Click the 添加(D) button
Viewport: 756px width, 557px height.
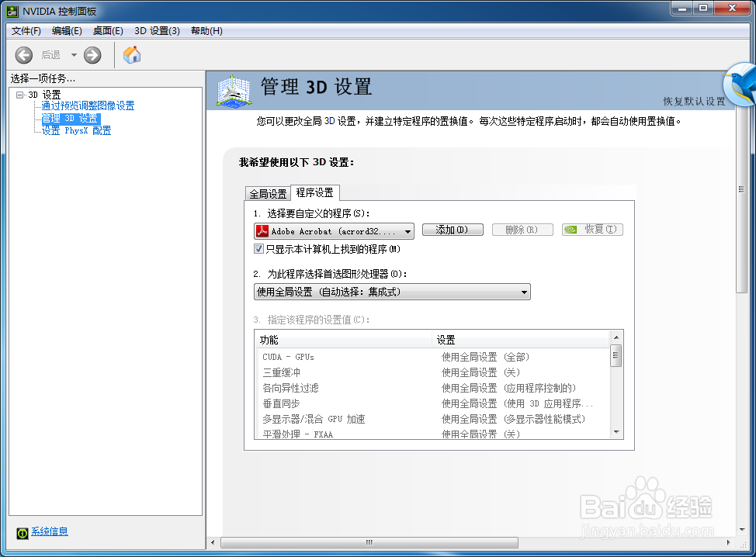click(x=453, y=230)
